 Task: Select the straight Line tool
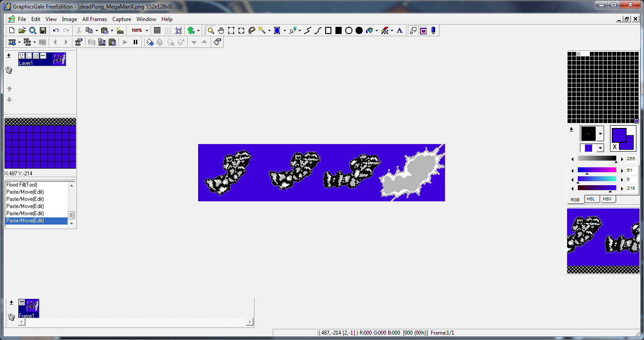308,30
